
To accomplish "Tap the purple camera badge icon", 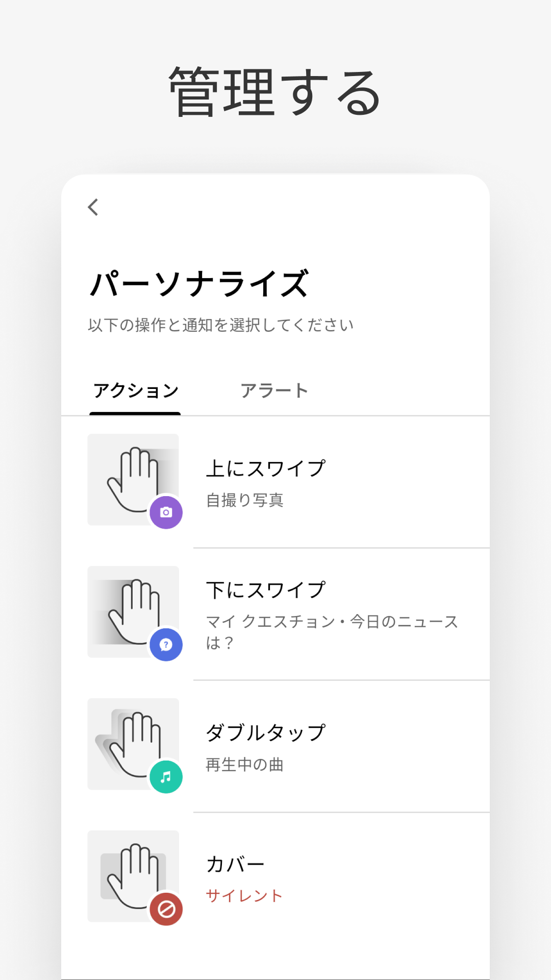I will pos(166,512).
